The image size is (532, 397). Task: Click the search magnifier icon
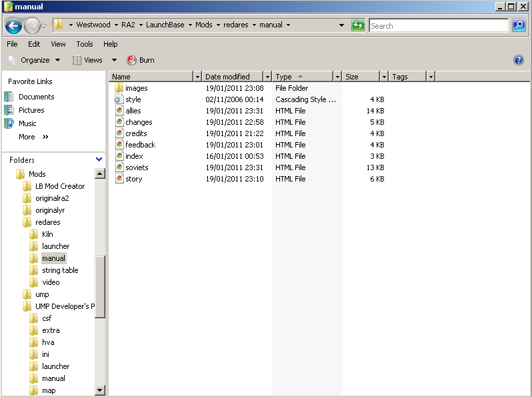point(519,25)
